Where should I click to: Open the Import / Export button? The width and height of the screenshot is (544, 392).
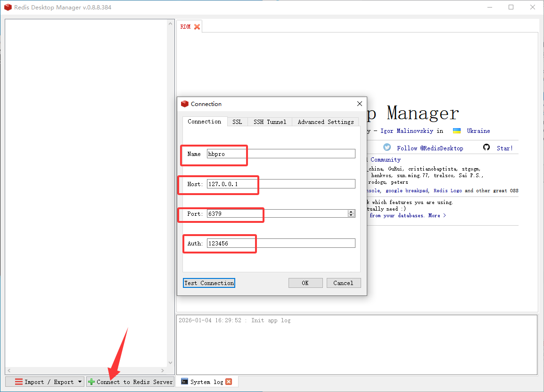tap(44, 382)
